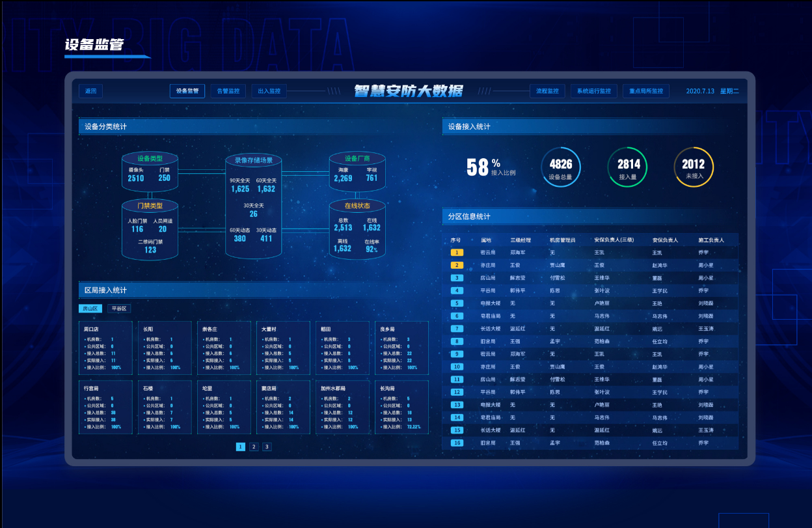Click the 海康 count 2,269
This screenshot has height=528, width=812.
(343, 178)
